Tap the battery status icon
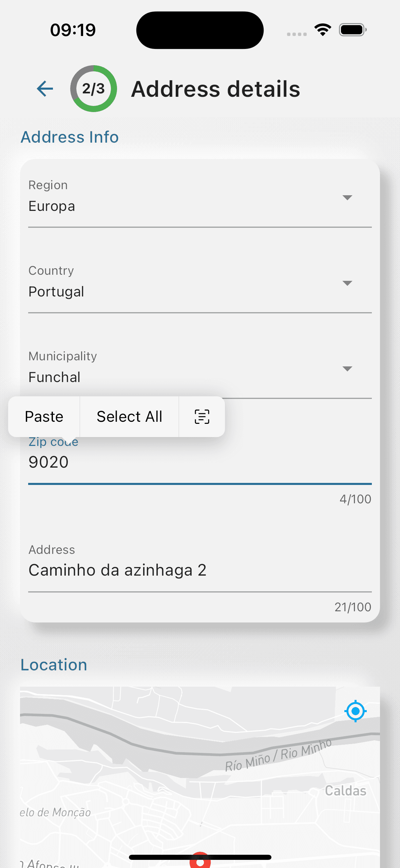 pos(353,30)
